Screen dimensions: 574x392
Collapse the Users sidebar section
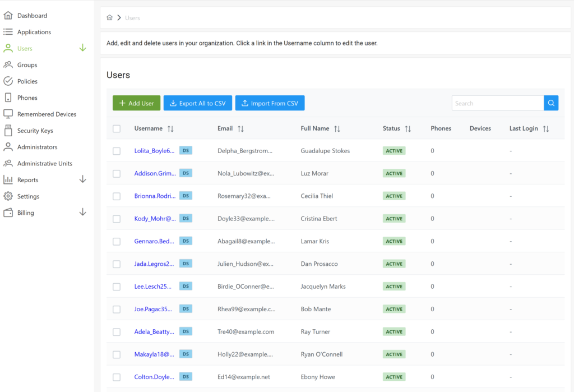tap(83, 48)
